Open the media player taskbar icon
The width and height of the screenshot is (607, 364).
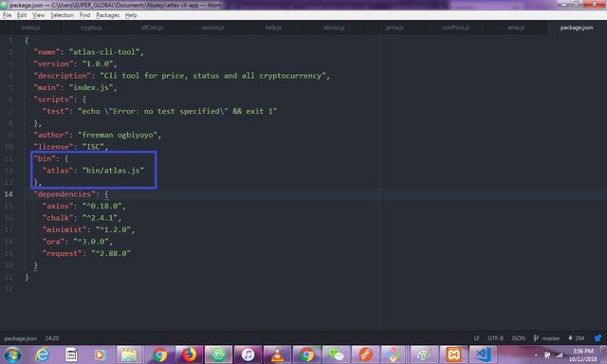click(100, 355)
